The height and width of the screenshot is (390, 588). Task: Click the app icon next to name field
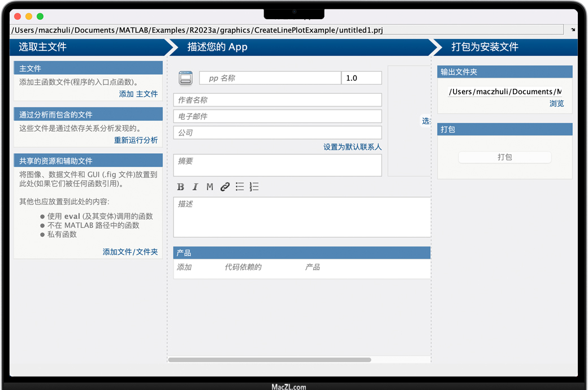point(185,78)
